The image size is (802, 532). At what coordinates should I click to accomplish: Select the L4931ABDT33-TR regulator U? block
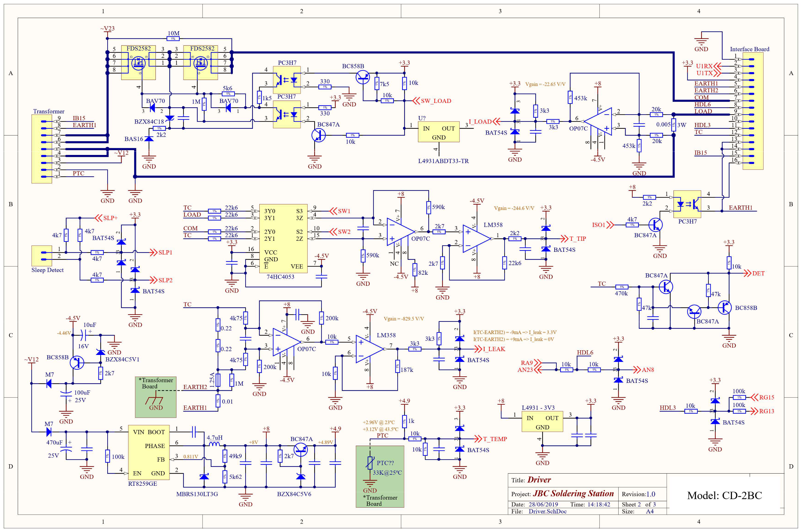coord(439,132)
